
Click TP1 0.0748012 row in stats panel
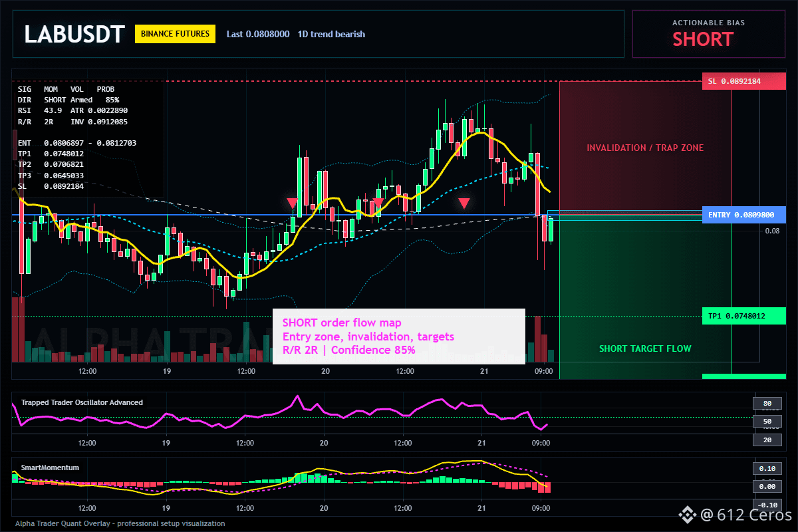point(51,154)
